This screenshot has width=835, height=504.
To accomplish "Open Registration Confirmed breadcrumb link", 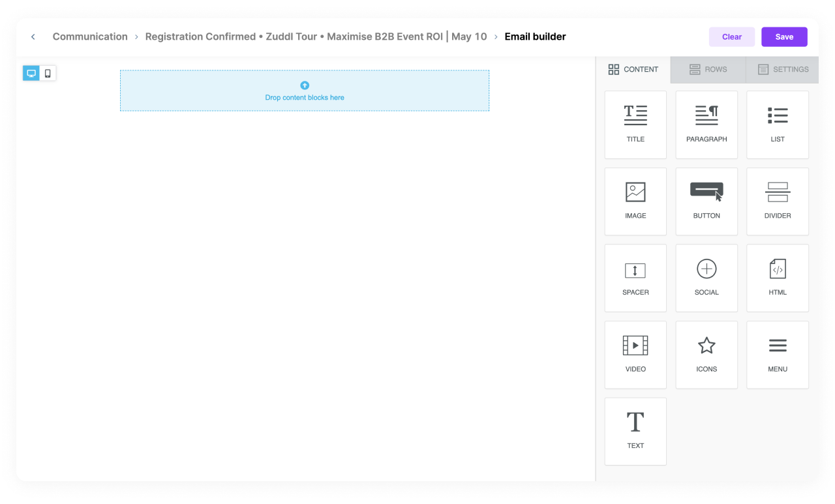I will coord(316,37).
